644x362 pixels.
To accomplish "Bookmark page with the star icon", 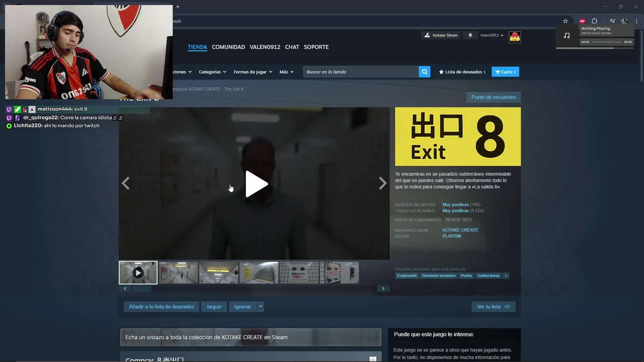I will 566,21.
